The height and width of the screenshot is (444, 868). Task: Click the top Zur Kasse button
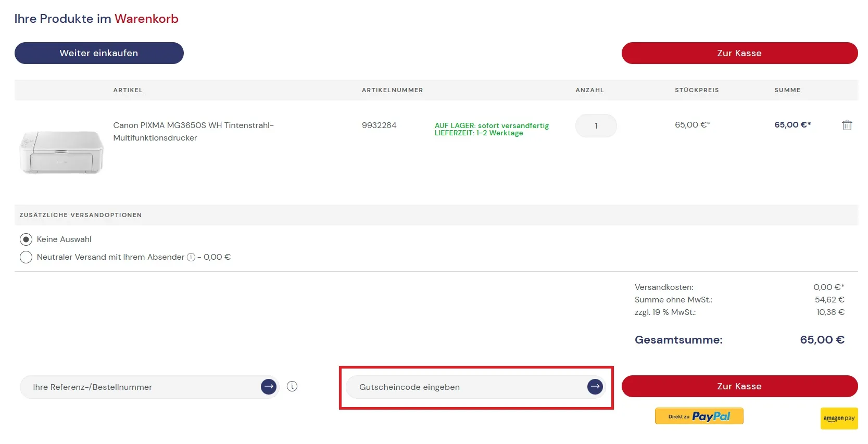click(x=739, y=53)
